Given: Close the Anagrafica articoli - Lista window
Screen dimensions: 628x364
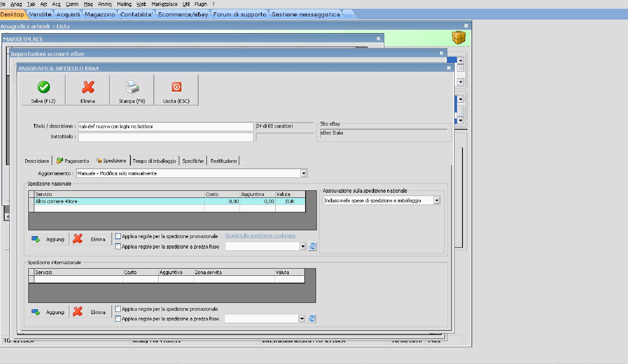Looking at the screenshot, I should pos(466,26).
